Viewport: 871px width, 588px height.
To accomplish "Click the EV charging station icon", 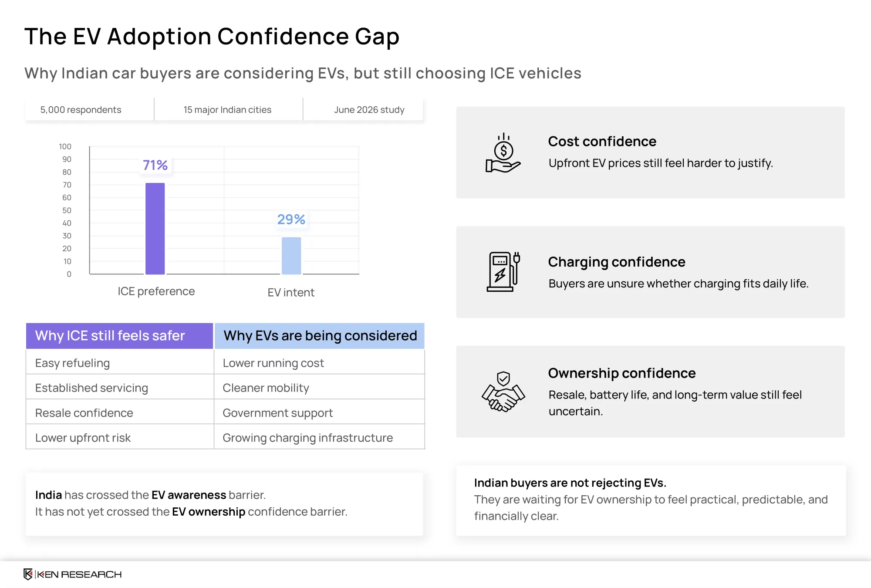I will pos(503,272).
